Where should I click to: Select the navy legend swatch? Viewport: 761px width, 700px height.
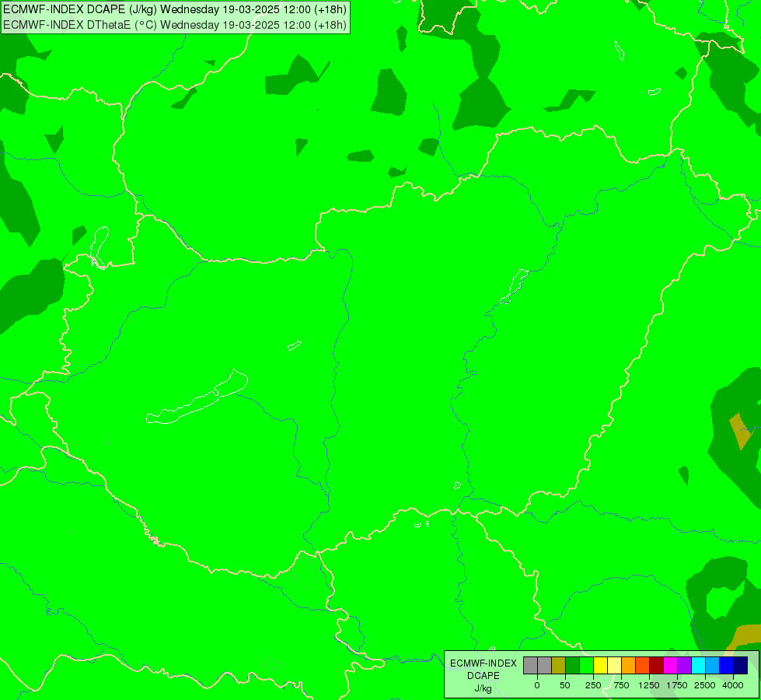(x=741, y=666)
